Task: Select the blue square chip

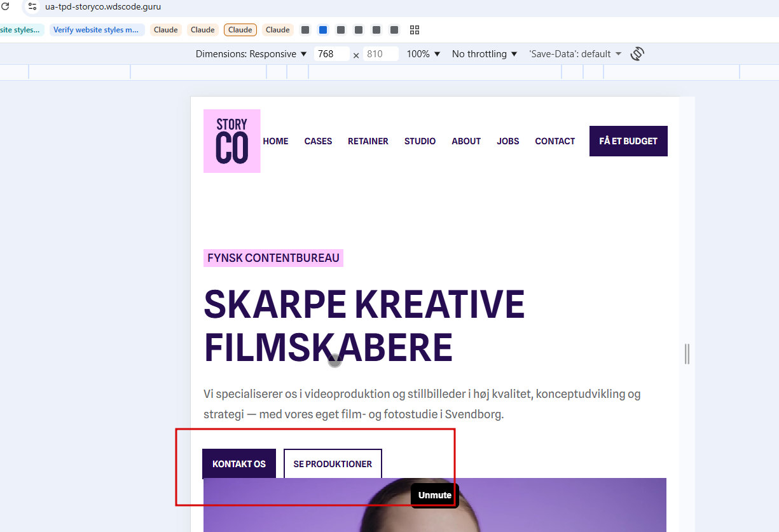Action: coord(323,30)
